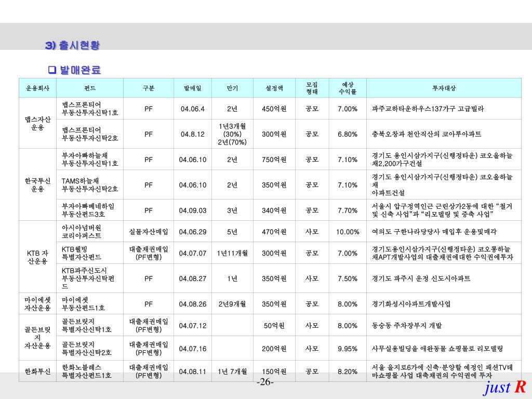Select the '실물자산매입' category cell

(149, 232)
